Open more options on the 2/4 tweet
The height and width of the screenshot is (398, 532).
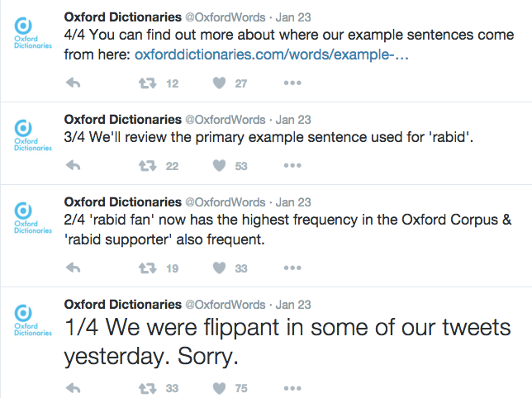click(292, 268)
